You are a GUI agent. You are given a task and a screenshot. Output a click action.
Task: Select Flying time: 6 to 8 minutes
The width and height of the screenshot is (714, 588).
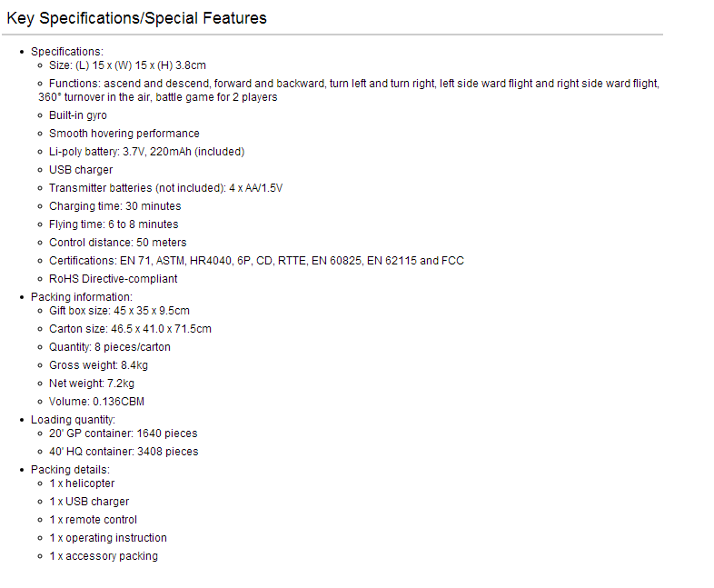click(x=114, y=224)
